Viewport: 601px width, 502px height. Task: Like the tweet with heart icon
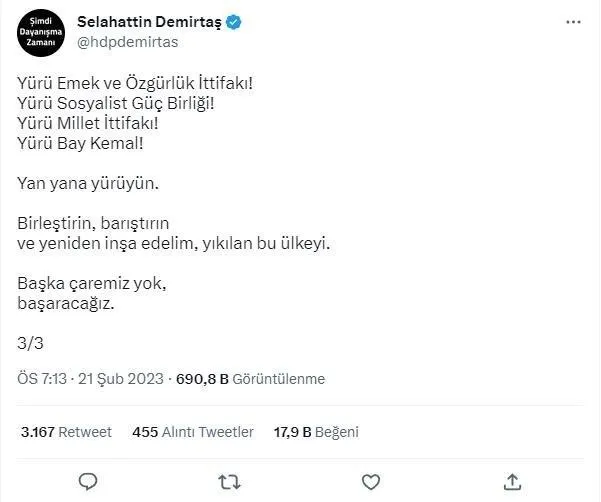pyautogui.click(x=370, y=481)
